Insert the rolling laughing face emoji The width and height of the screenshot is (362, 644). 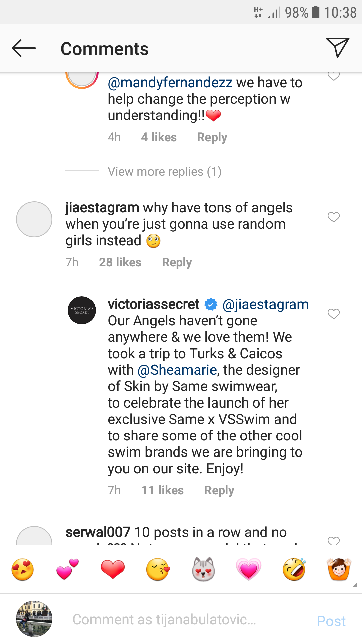pos(294,570)
